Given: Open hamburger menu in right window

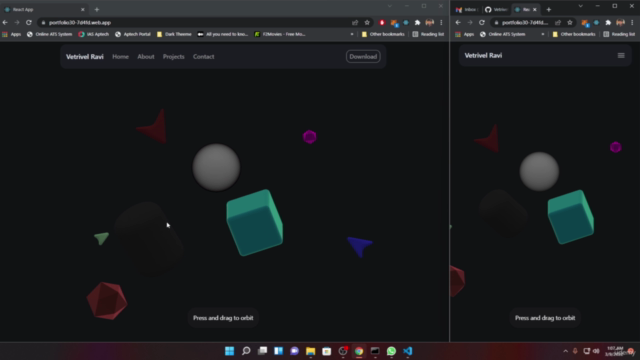Looking at the screenshot, I should point(621,56).
